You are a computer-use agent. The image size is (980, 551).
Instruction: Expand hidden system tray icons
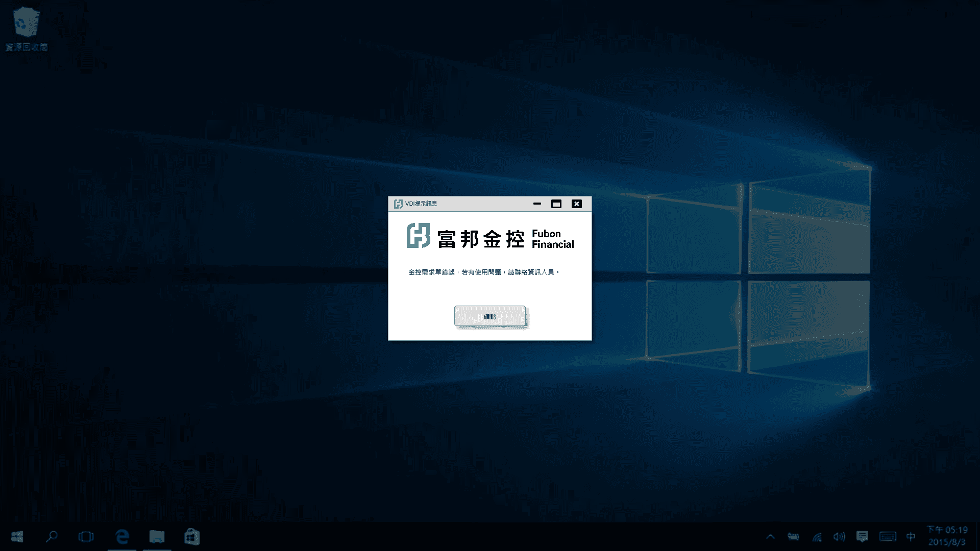[x=770, y=536]
